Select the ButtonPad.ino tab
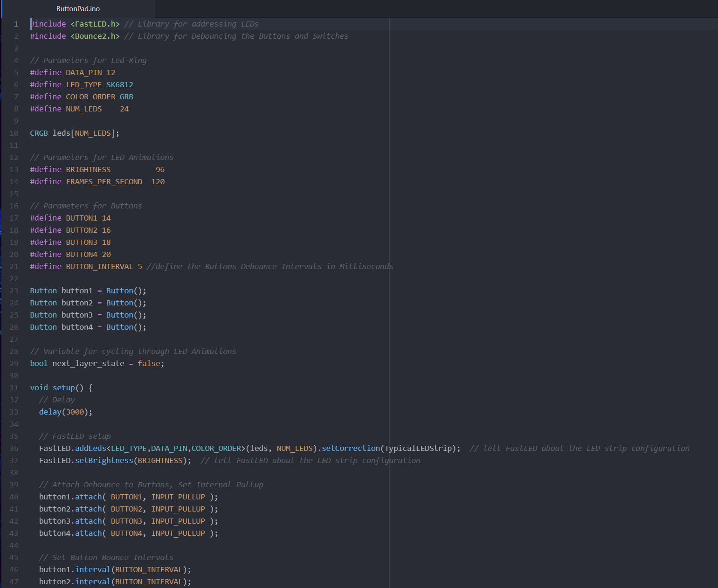 click(78, 9)
